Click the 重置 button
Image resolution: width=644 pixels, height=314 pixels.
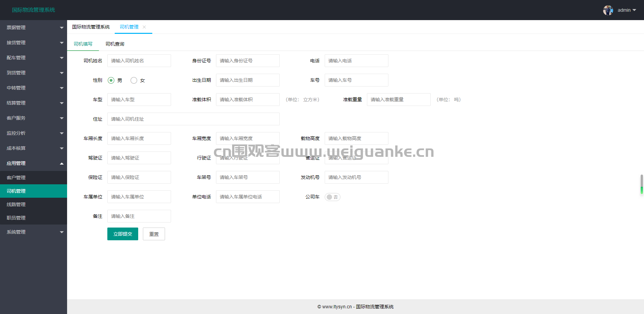154,234
